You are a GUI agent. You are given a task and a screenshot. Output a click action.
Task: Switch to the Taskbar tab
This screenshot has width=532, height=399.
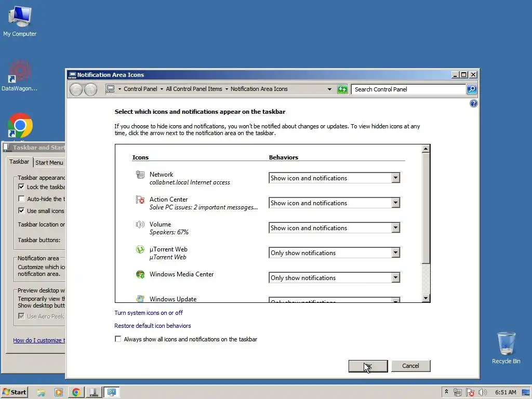point(19,162)
